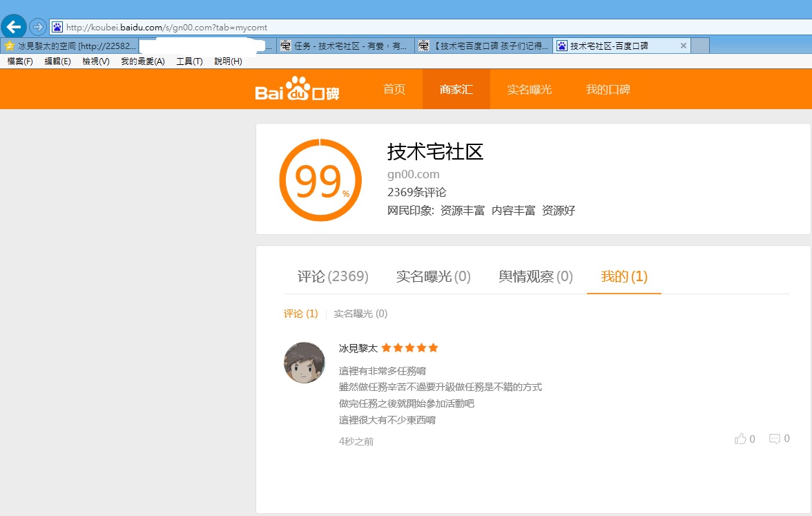Click the browser back arrow button
The width and height of the screenshot is (812, 516).
tap(14, 27)
